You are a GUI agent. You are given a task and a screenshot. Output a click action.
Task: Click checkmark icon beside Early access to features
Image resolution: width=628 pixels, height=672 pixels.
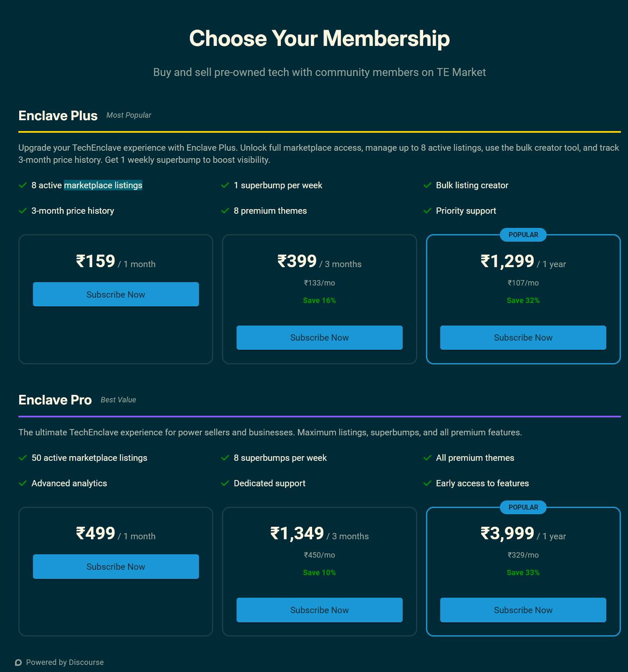(x=427, y=483)
